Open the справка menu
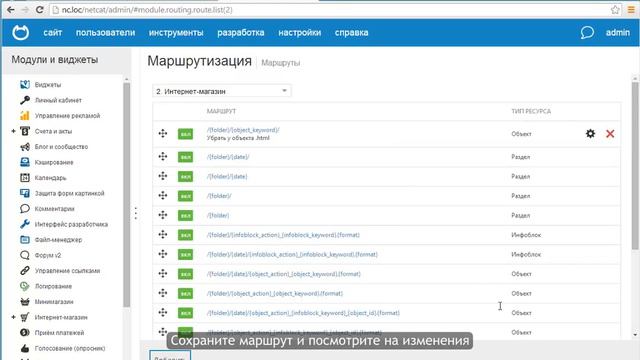 pos(351,32)
